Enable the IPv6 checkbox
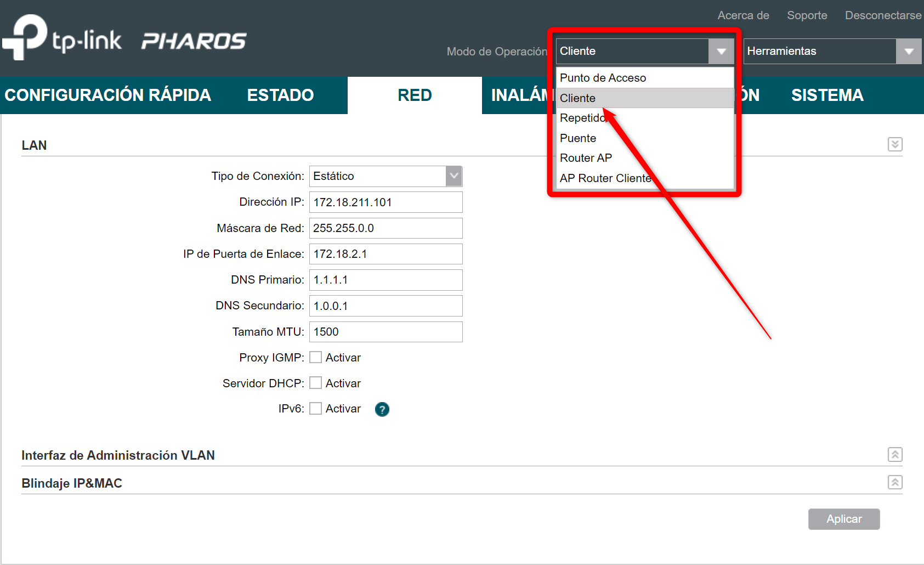 [315, 409]
